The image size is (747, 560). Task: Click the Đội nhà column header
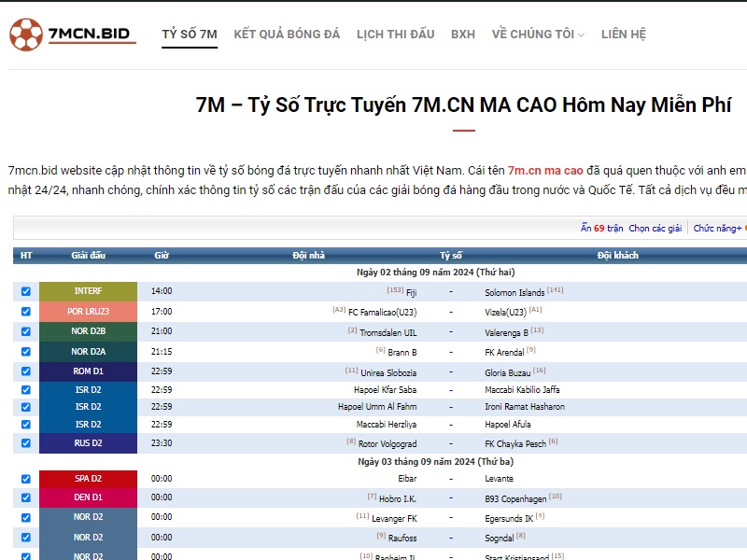pyautogui.click(x=309, y=255)
